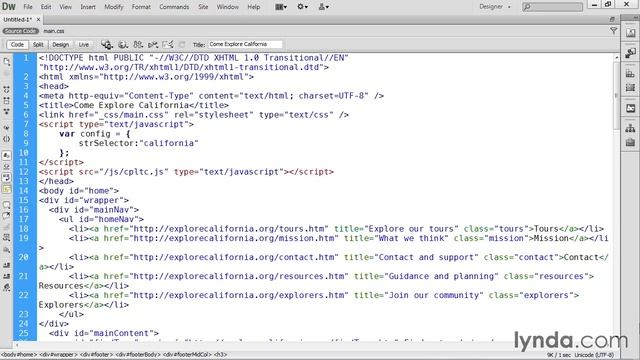Select body#home in tag selector
Screen dimensions: 640x360
19,355
